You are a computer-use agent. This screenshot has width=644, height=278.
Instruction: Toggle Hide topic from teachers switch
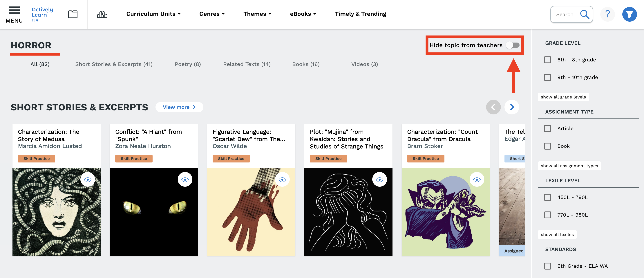(513, 45)
